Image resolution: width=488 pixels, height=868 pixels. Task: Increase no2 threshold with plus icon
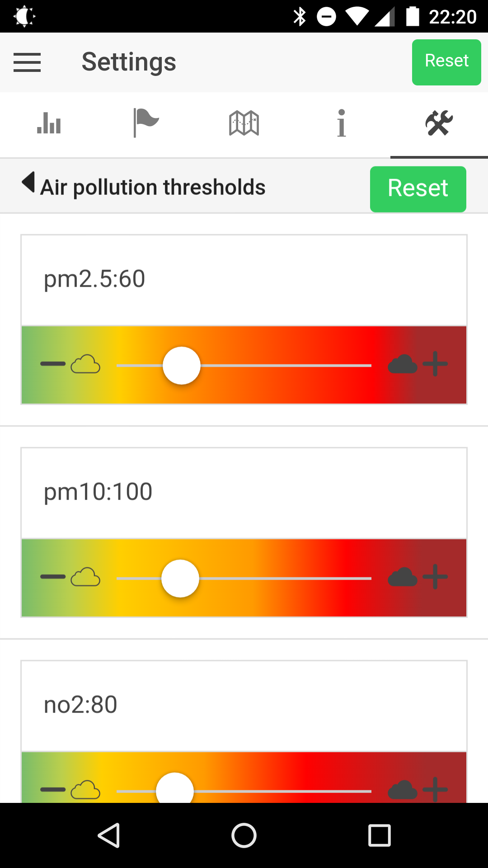435,790
